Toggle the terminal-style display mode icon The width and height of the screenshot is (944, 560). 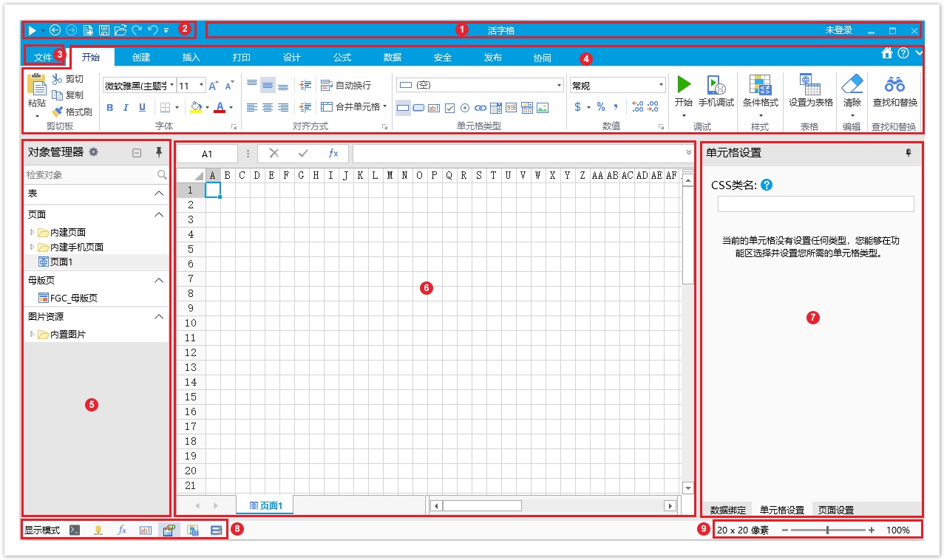pyautogui.click(x=75, y=530)
